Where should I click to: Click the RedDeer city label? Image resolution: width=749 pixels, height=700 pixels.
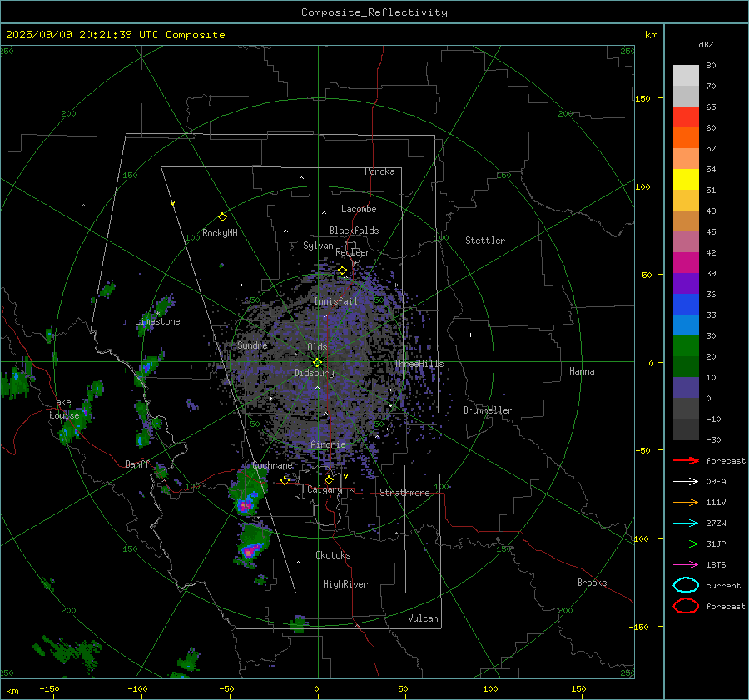point(353,252)
